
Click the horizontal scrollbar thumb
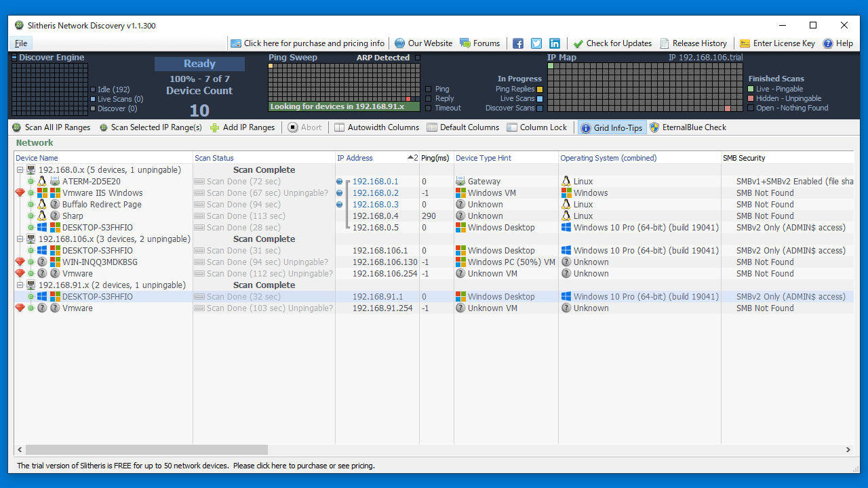[146, 450]
